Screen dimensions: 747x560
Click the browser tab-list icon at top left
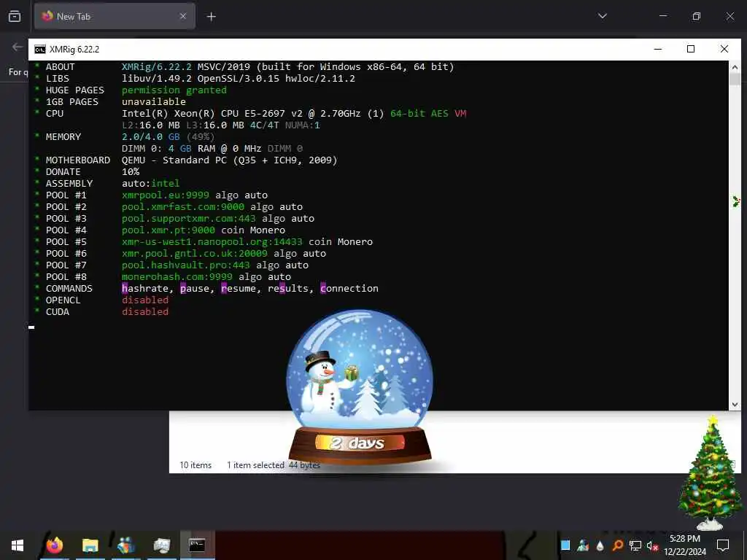point(15,16)
